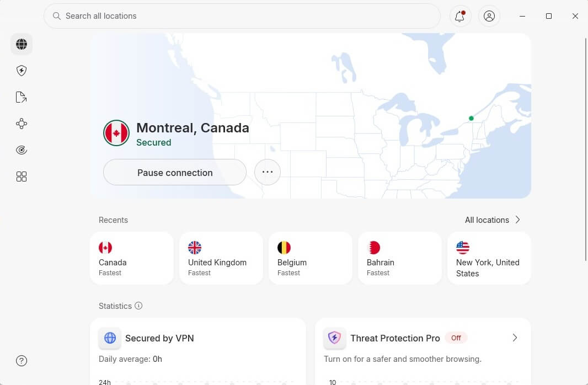Click the Secured by VPN title
Screen dimensions: 588x385
(159, 338)
